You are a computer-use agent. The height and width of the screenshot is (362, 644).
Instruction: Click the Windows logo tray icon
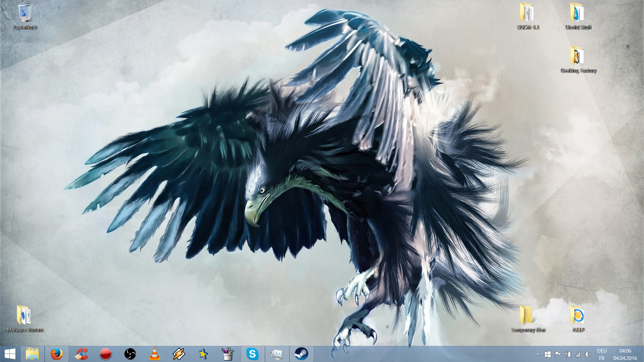[548, 354]
